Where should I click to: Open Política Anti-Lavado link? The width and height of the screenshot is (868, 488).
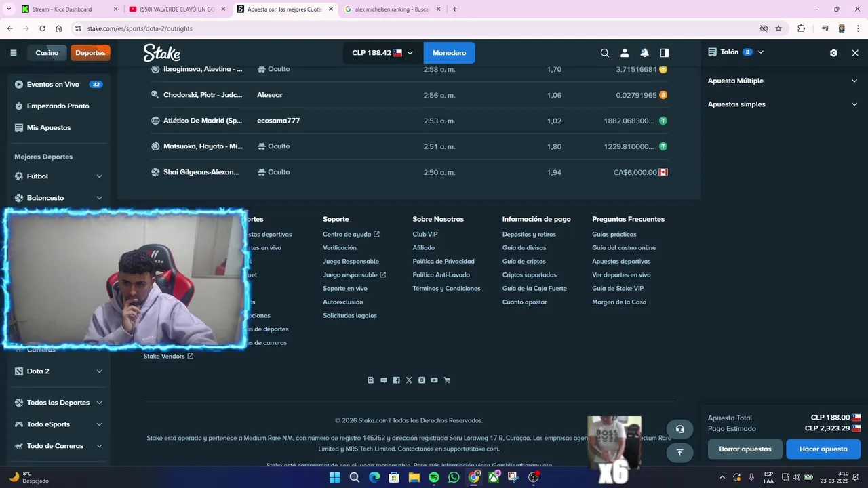(441, 275)
